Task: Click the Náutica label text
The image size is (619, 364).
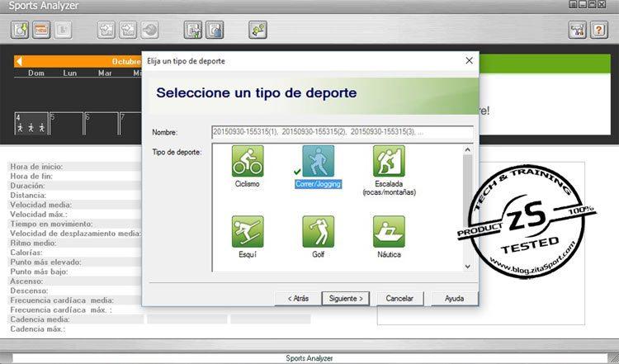Action: click(389, 255)
